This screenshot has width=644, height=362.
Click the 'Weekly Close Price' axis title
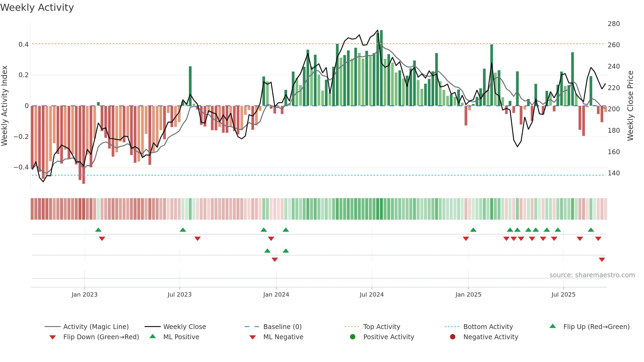click(630, 106)
